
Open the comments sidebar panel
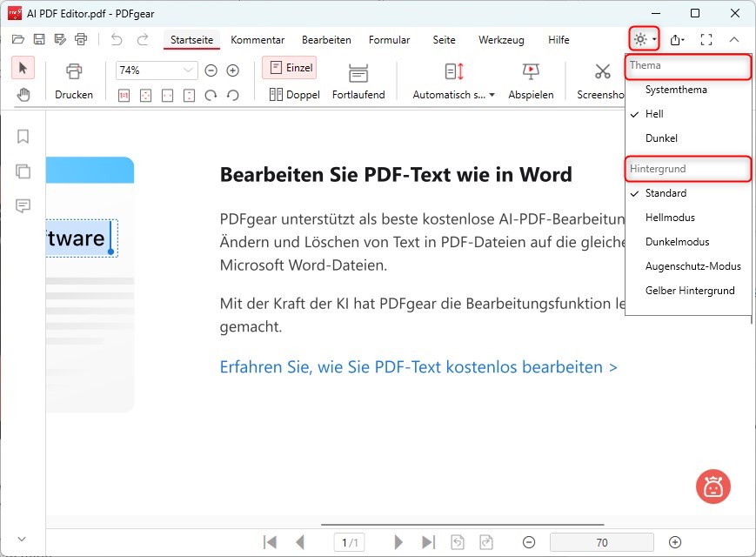pos(23,206)
